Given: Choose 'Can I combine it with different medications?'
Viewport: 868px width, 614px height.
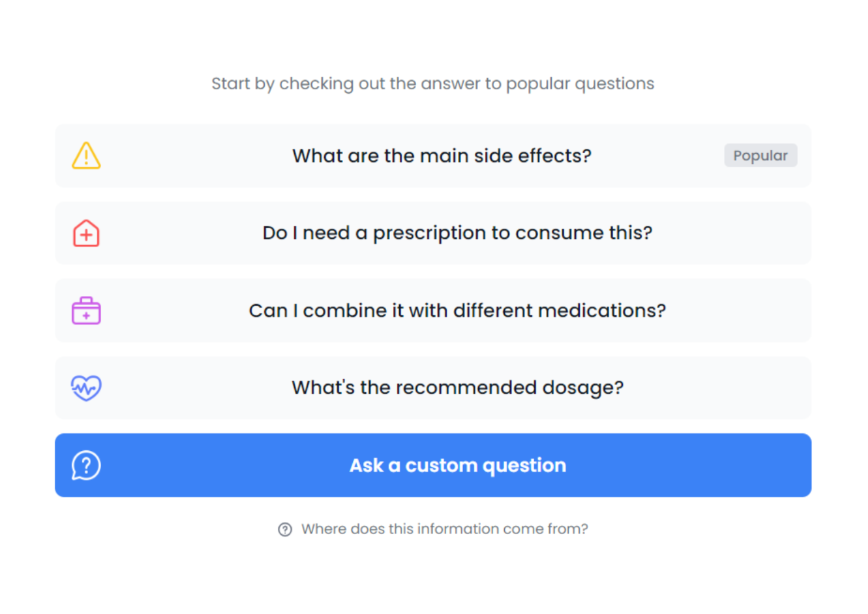Looking at the screenshot, I should (457, 310).
